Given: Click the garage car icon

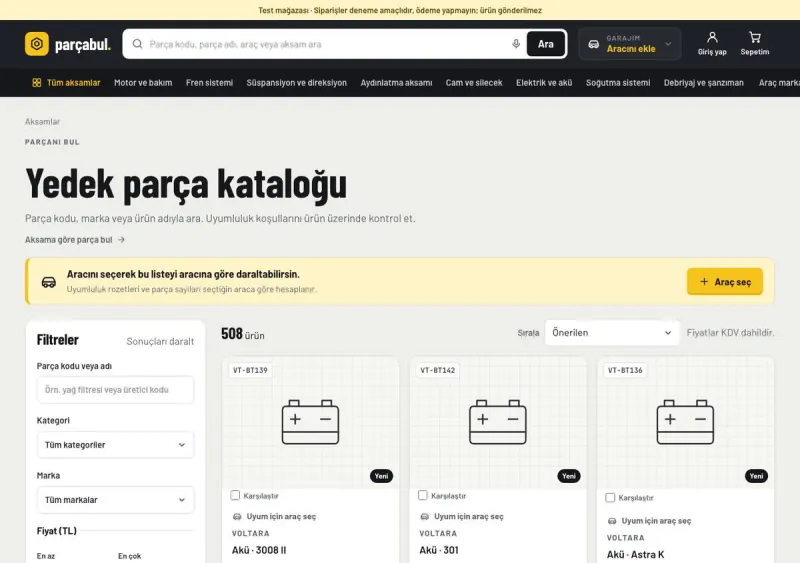Looking at the screenshot, I should [593, 44].
